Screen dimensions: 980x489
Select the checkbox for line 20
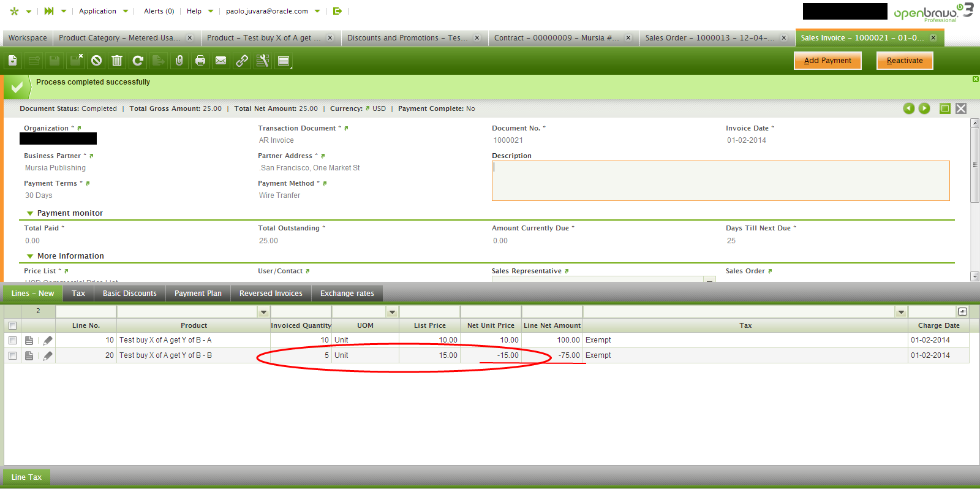click(x=12, y=355)
